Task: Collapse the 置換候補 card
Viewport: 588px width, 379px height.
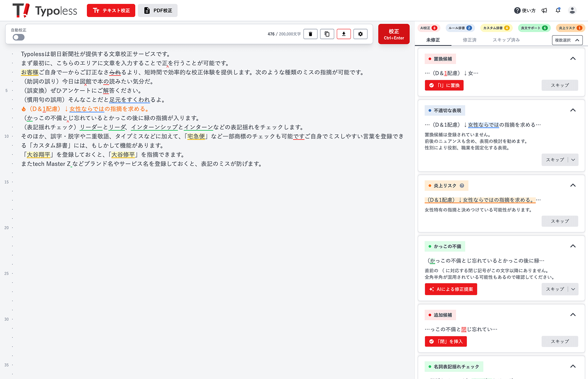Action: click(573, 59)
